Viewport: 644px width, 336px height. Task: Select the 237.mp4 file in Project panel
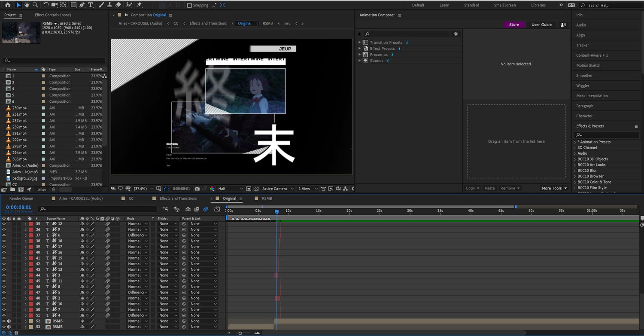pos(19,121)
